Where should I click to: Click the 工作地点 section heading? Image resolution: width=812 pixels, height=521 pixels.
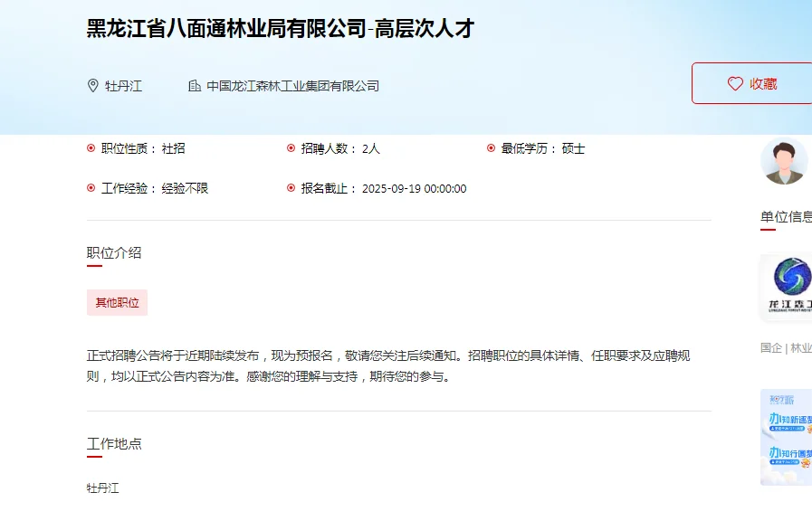tap(114, 444)
